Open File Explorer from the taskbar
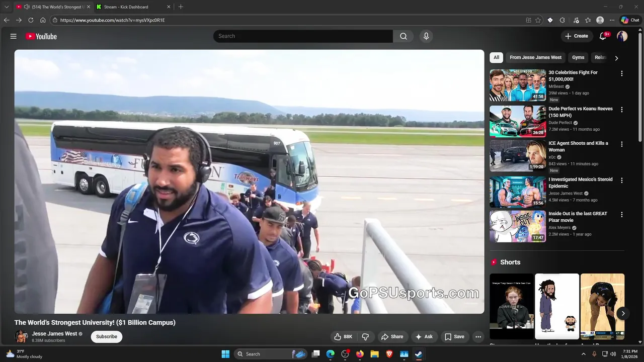Screen dimensions: 644x362 [374, 354]
